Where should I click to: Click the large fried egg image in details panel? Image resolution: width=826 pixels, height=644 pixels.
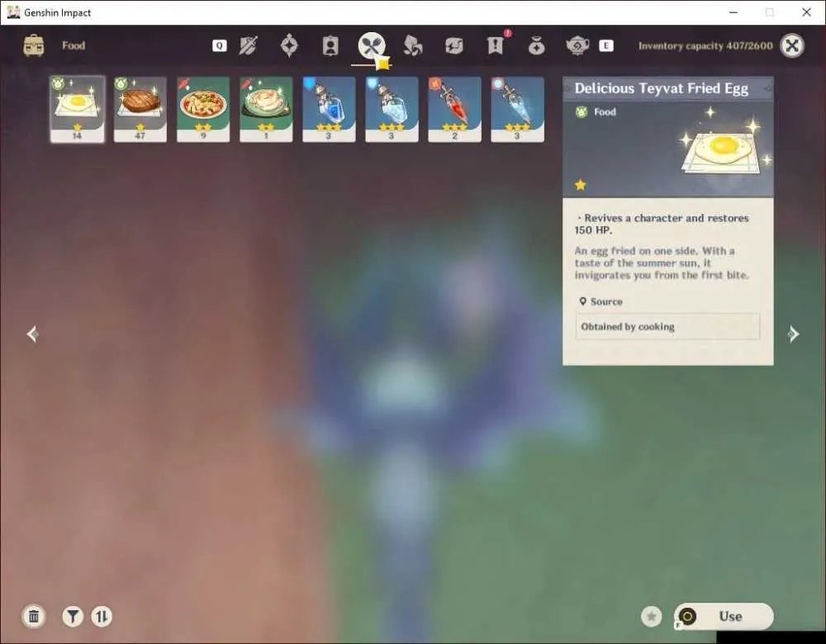point(723,149)
